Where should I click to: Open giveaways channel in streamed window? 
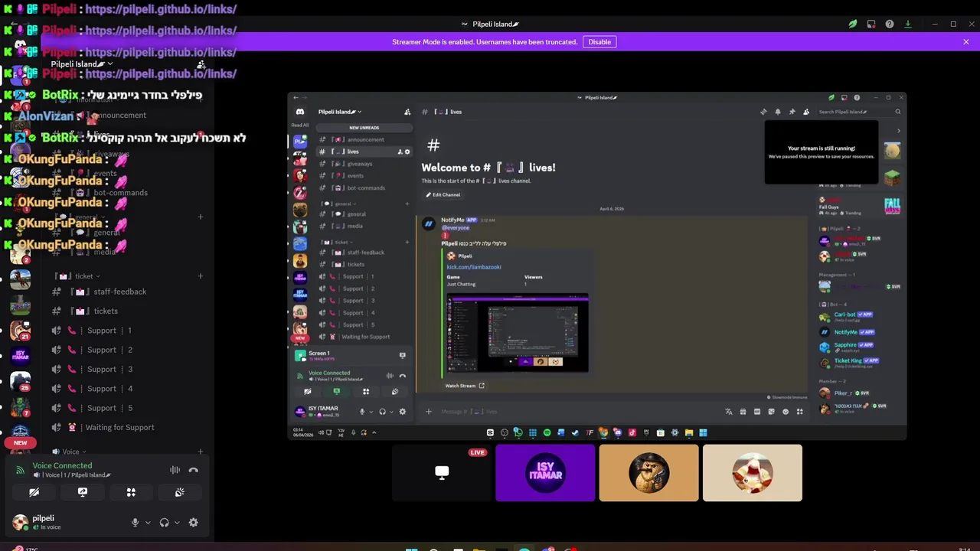(x=364, y=164)
